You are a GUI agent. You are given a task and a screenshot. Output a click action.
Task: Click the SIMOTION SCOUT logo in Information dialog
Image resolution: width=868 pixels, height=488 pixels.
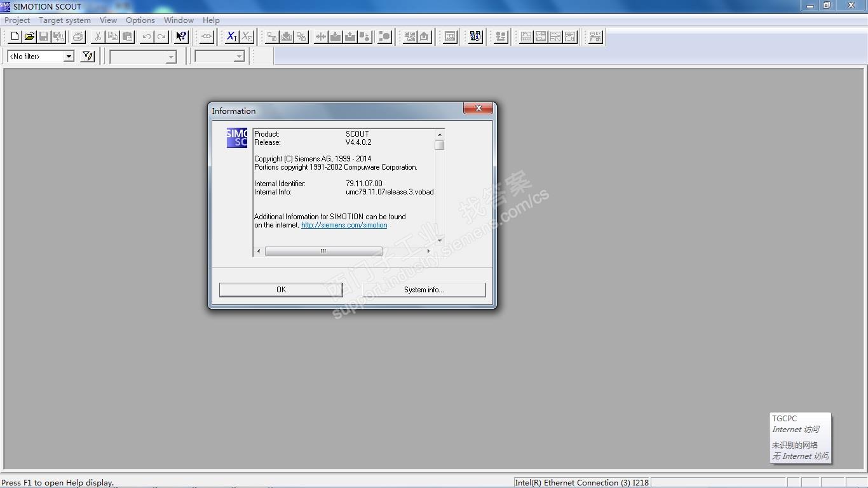237,138
